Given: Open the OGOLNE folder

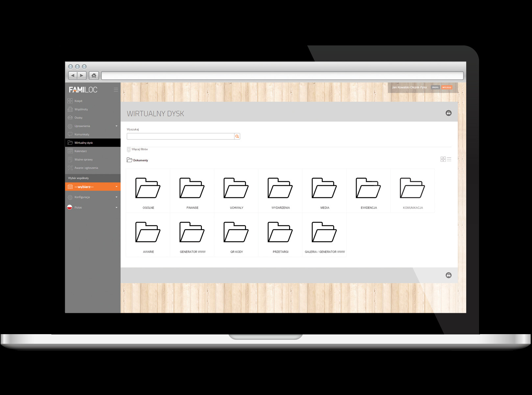Looking at the screenshot, I should click(x=148, y=191).
